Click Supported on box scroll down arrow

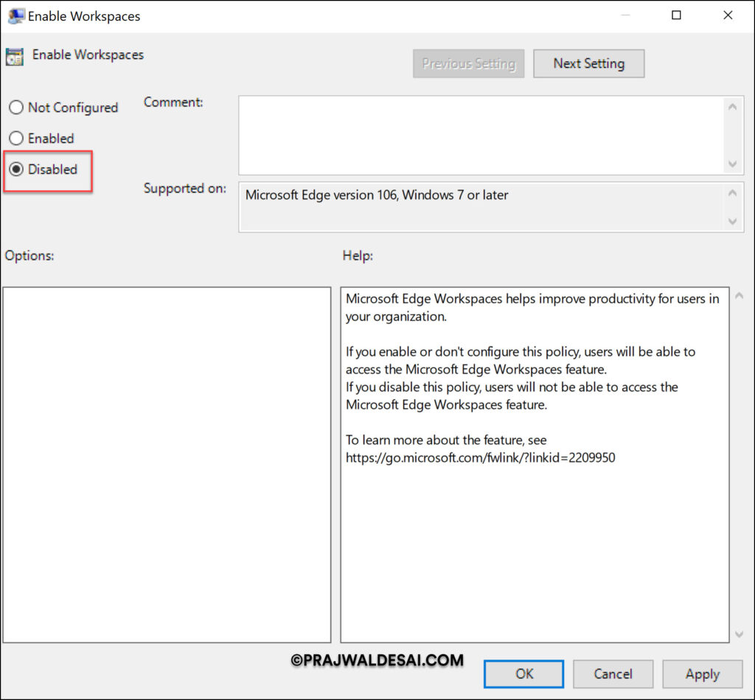[x=732, y=221]
